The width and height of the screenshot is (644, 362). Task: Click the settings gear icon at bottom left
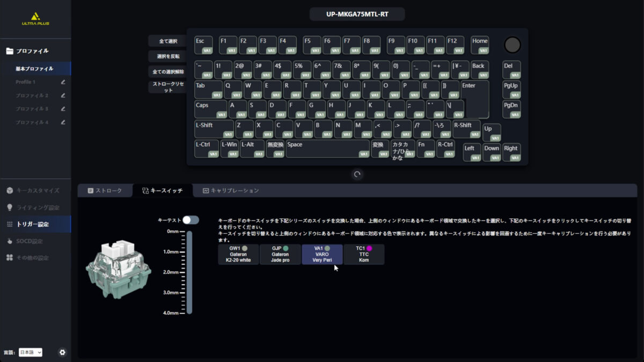(x=62, y=352)
